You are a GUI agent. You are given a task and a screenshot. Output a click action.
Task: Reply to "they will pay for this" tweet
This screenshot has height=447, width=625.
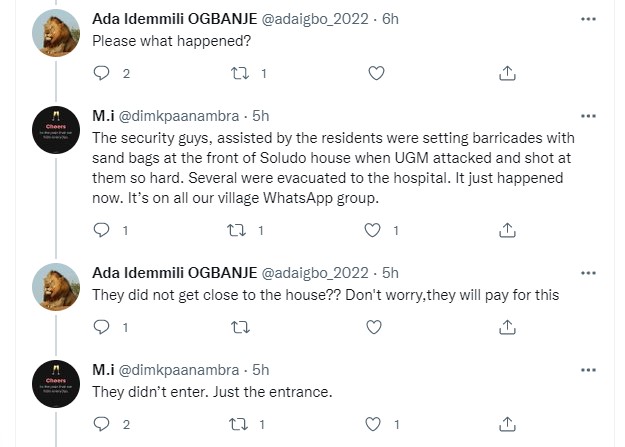pos(100,327)
